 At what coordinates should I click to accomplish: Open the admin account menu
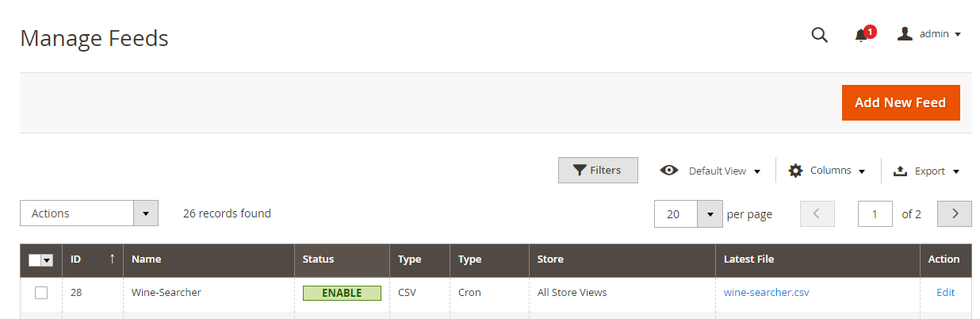pos(929,34)
